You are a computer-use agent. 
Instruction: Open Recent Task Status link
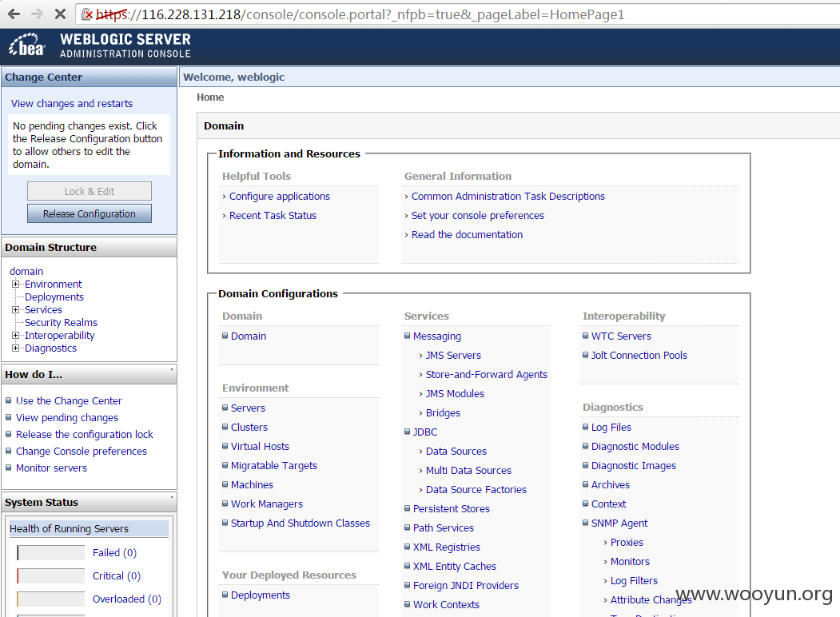[x=273, y=216]
